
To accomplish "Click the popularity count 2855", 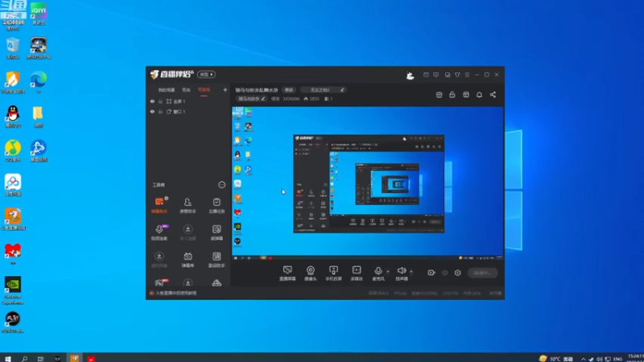I will (x=314, y=99).
